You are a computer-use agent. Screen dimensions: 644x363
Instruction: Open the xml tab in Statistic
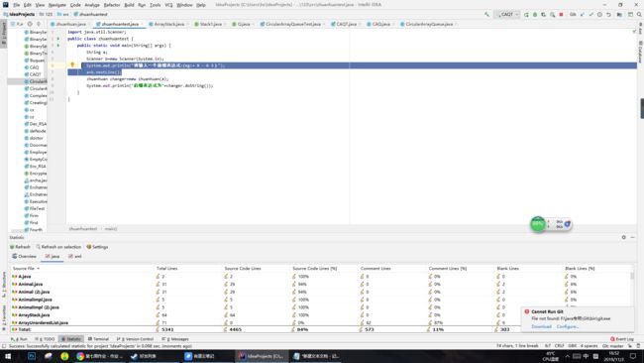(x=75, y=257)
